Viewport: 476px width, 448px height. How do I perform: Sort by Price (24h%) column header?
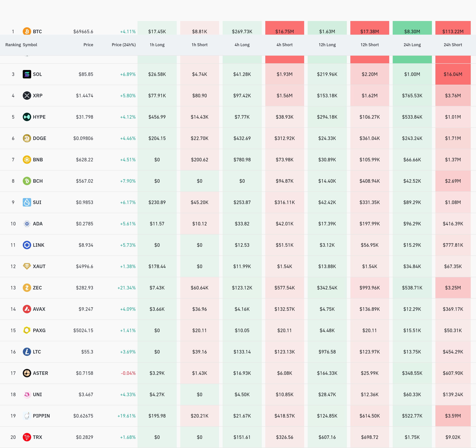pyautogui.click(x=124, y=45)
